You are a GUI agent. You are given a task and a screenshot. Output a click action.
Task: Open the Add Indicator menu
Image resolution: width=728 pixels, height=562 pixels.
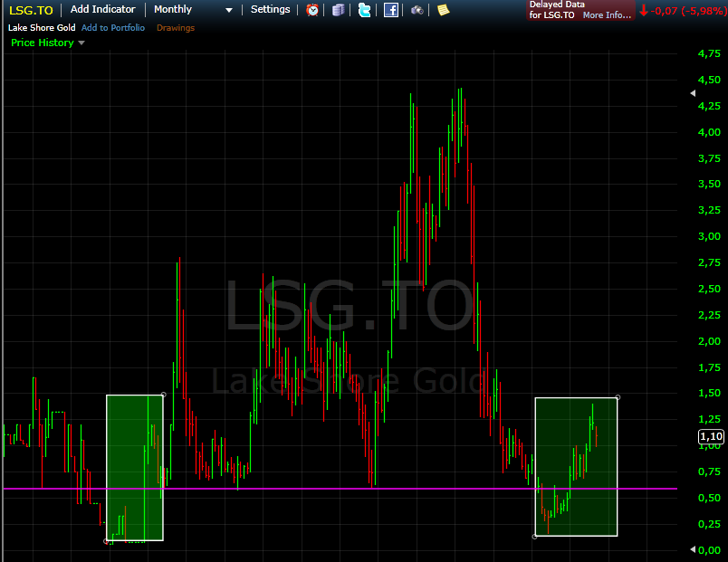click(102, 9)
